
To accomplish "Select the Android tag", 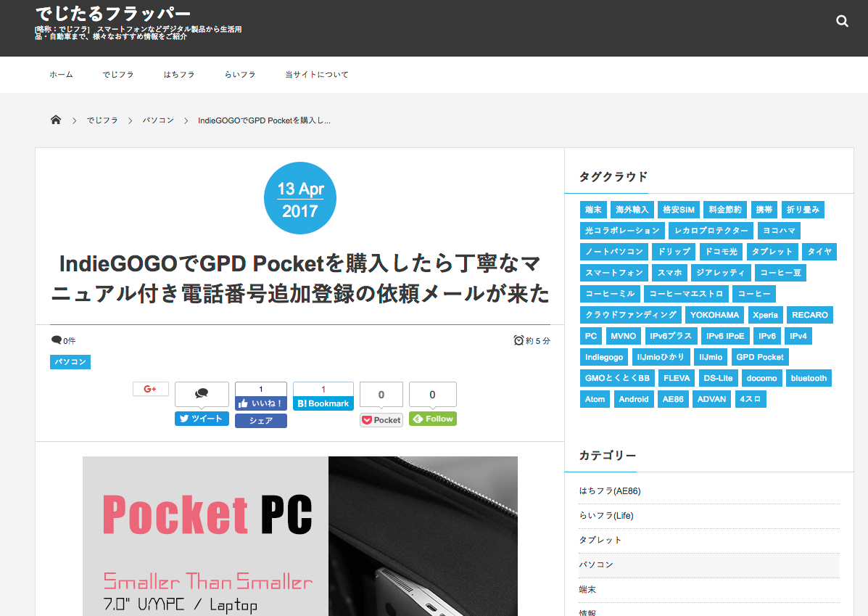I will click(634, 399).
